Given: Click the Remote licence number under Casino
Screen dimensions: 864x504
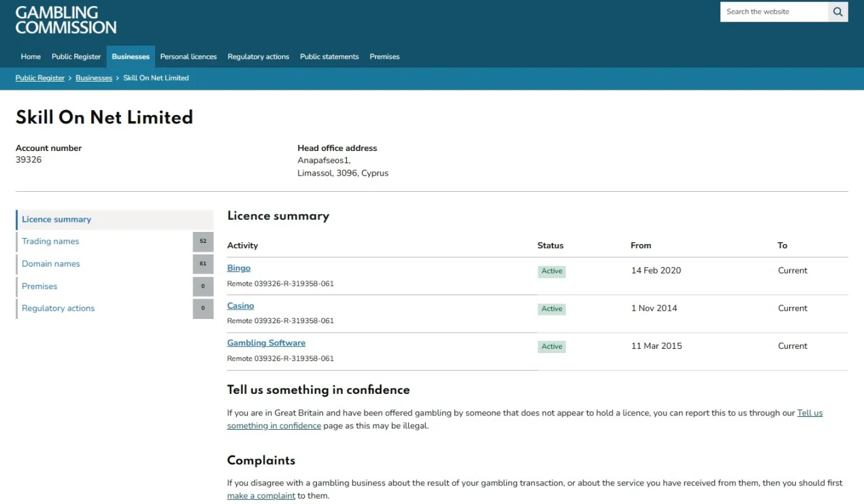Looking at the screenshot, I should [x=280, y=321].
